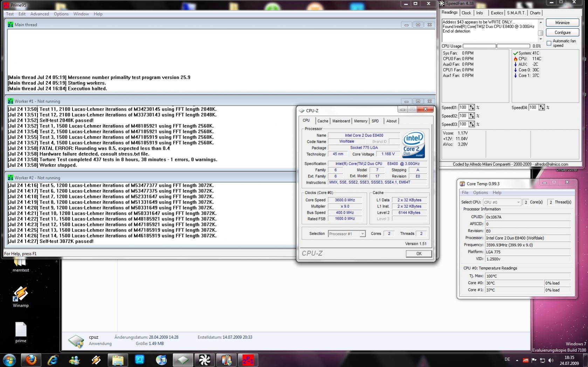
Task: Click the Speed04 value field
Action: pyautogui.click(x=533, y=107)
